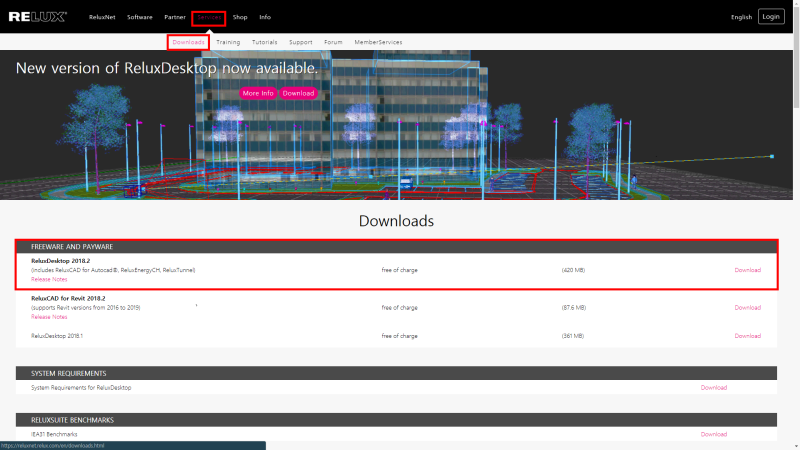The width and height of the screenshot is (800, 450).
Task: Click the IEA31 Benchmarks row text
Action: pos(54,434)
